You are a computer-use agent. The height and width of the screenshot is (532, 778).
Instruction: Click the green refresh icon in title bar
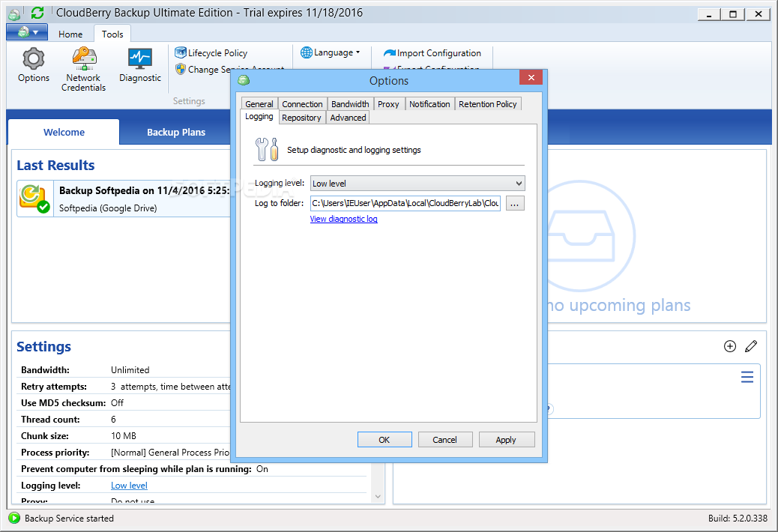click(37, 13)
